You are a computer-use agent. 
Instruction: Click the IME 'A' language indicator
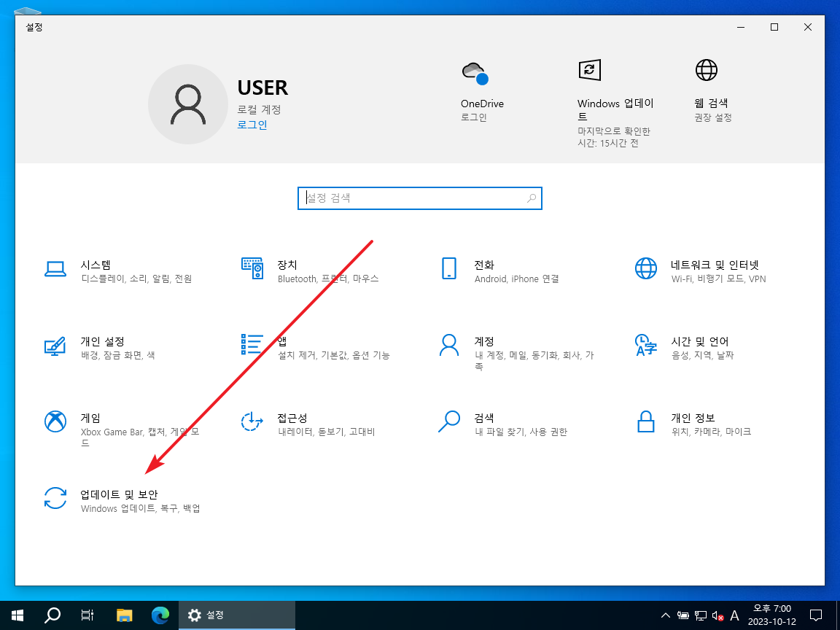click(x=735, y=615)
